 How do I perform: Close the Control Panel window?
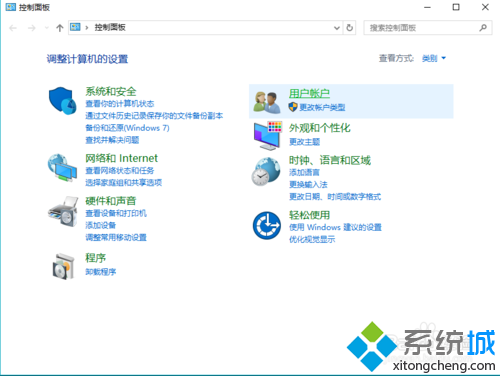(485, 7)
